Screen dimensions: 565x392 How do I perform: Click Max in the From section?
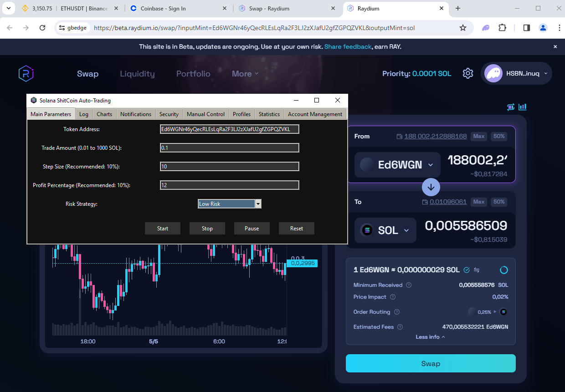[479, 136]
